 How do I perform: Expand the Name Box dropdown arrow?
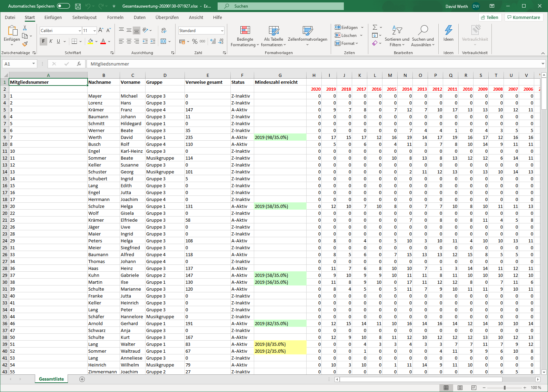click(33, 64)
